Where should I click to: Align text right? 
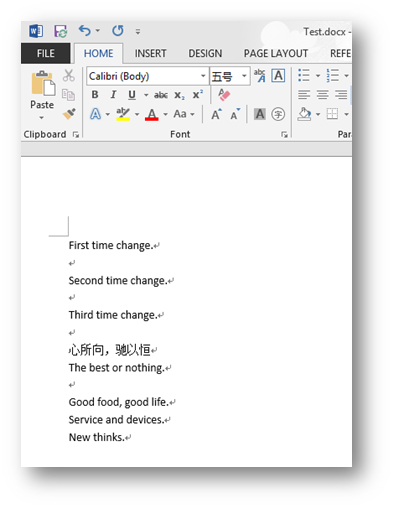tap(341, 95)
